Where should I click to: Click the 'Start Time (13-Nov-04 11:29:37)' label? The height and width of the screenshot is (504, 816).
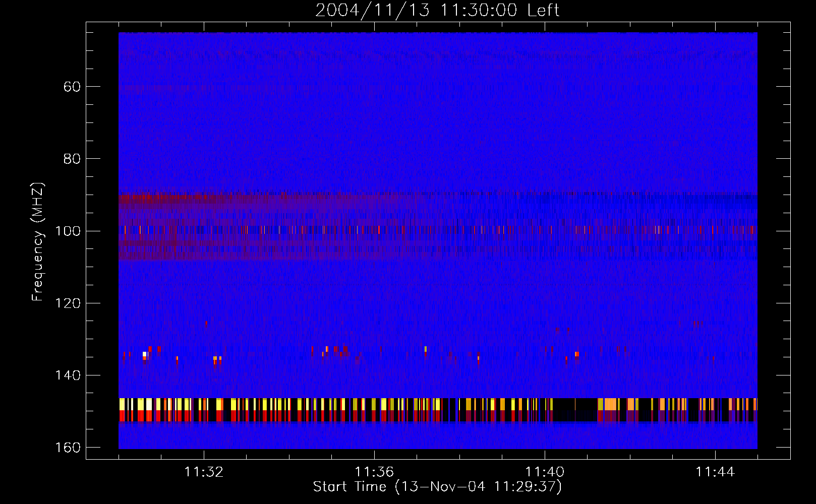(437, 487)
